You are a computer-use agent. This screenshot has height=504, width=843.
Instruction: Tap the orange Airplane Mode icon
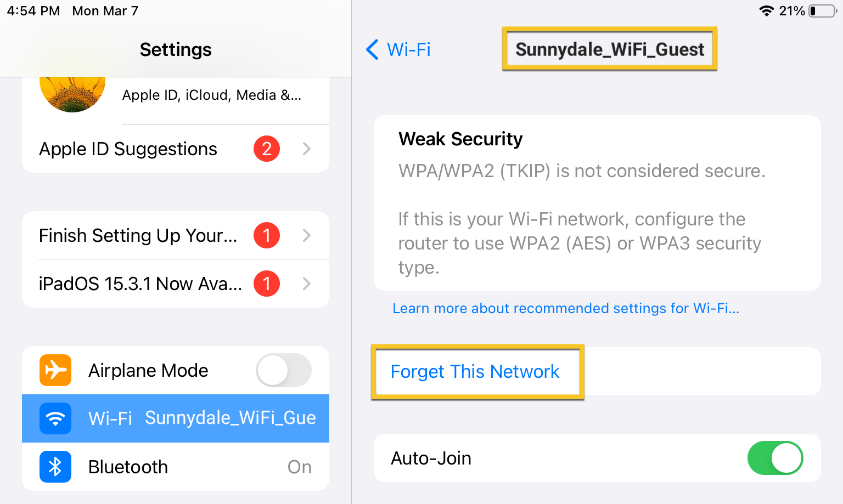[55, 370]
